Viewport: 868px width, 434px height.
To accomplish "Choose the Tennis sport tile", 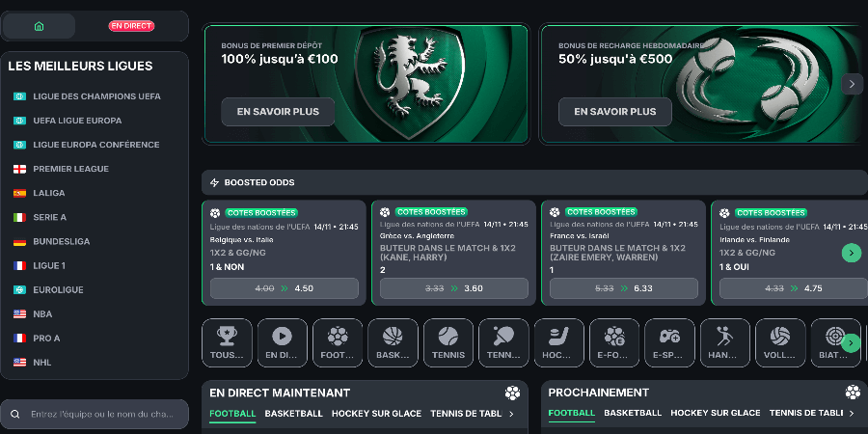I will point(448,342).
